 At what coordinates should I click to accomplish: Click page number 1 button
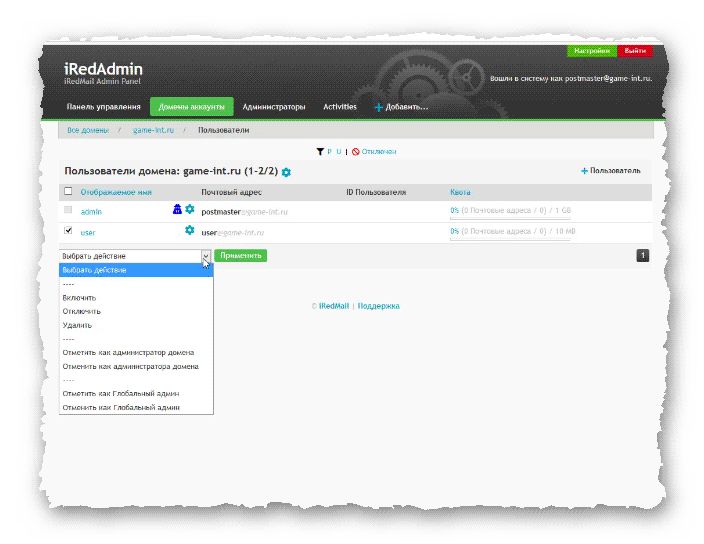click(x=642, y=255)
